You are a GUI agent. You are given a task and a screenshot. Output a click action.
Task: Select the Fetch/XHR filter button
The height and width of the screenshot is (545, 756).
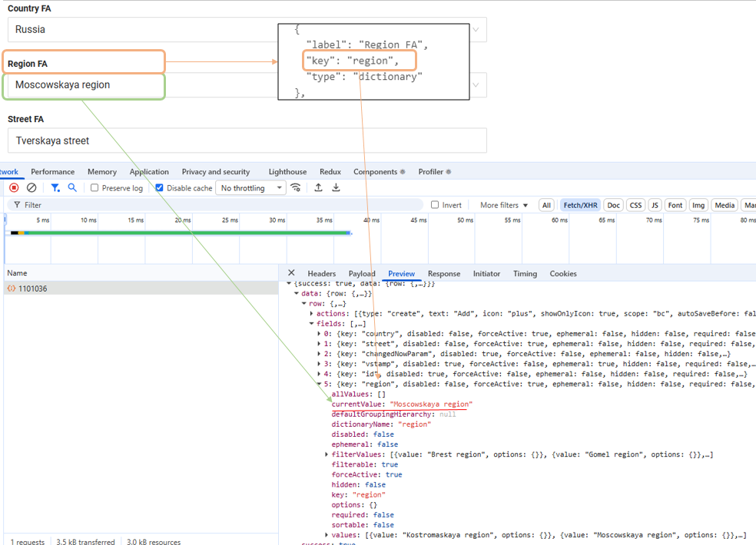pyautogui.click(x=580, y=205)
